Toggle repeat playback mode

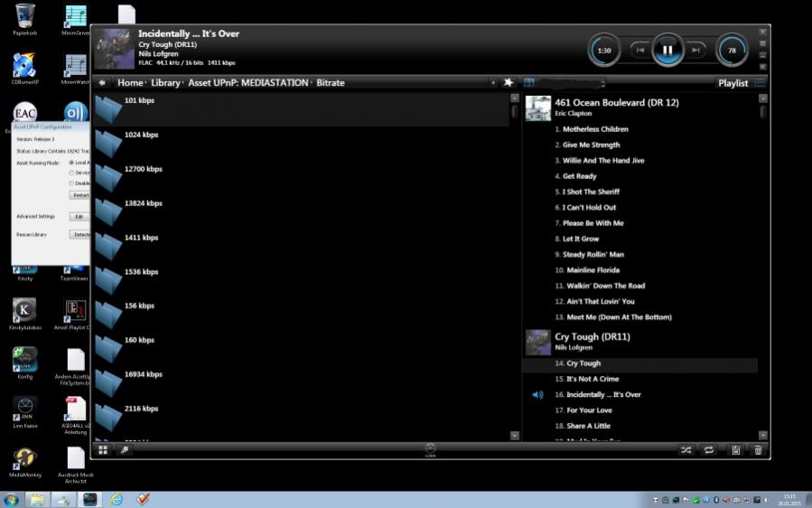click(710, 449)
